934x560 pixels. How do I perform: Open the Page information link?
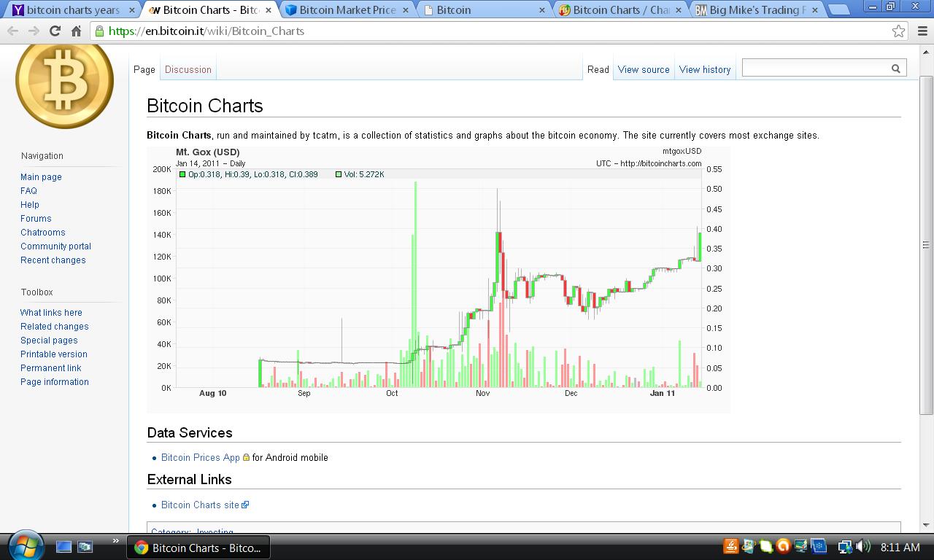pyautogui.click(x=55, y=382)
